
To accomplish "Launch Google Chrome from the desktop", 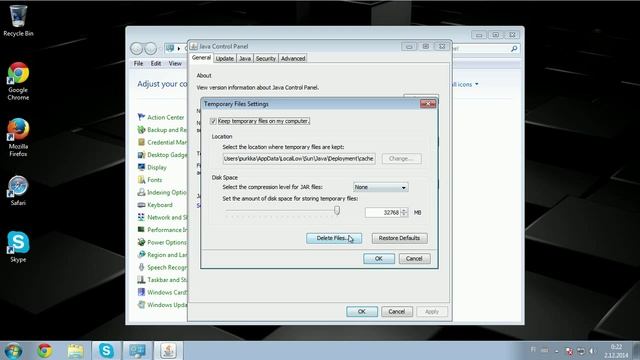I will pyautogui.click(x=18, y=81).
